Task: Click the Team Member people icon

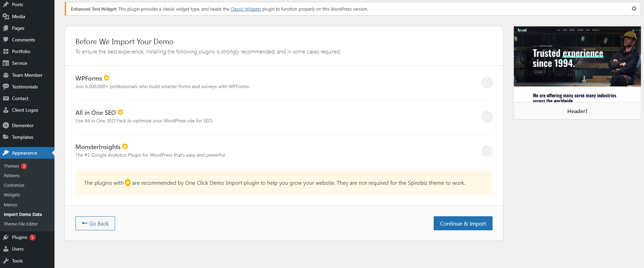Action: 6,75
